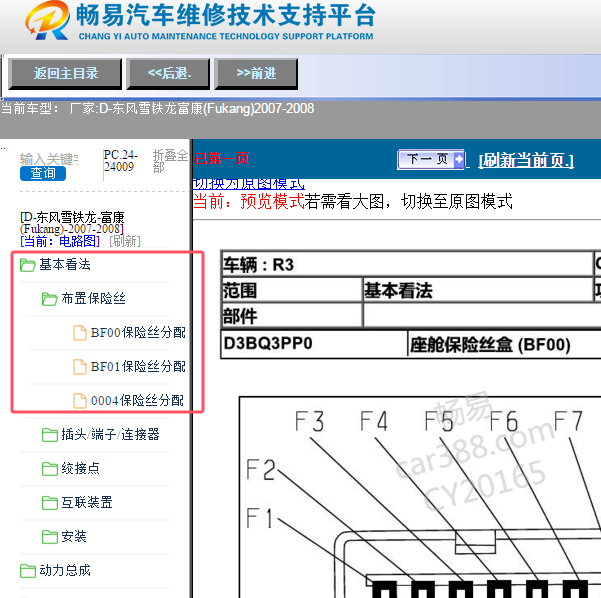Screen dimensions: 601x598
Task: Click the 部件 table cell
Action: pyautogui.click(x=292, y=316)
